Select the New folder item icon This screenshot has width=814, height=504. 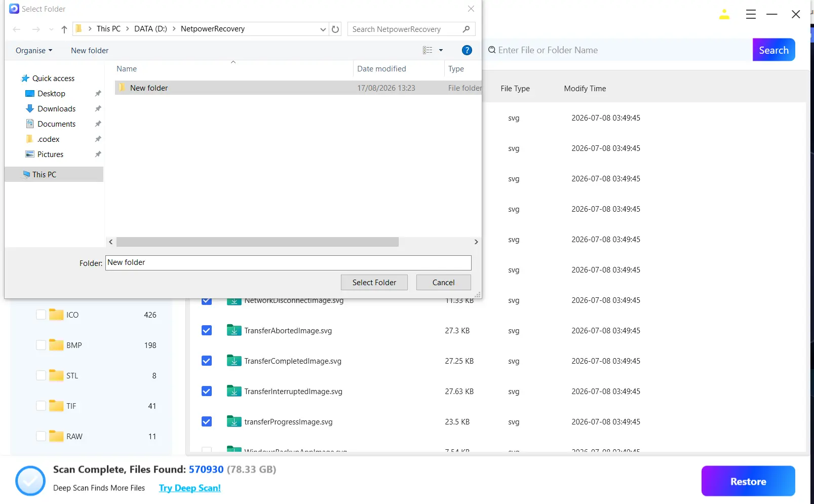tap(122, 88)
